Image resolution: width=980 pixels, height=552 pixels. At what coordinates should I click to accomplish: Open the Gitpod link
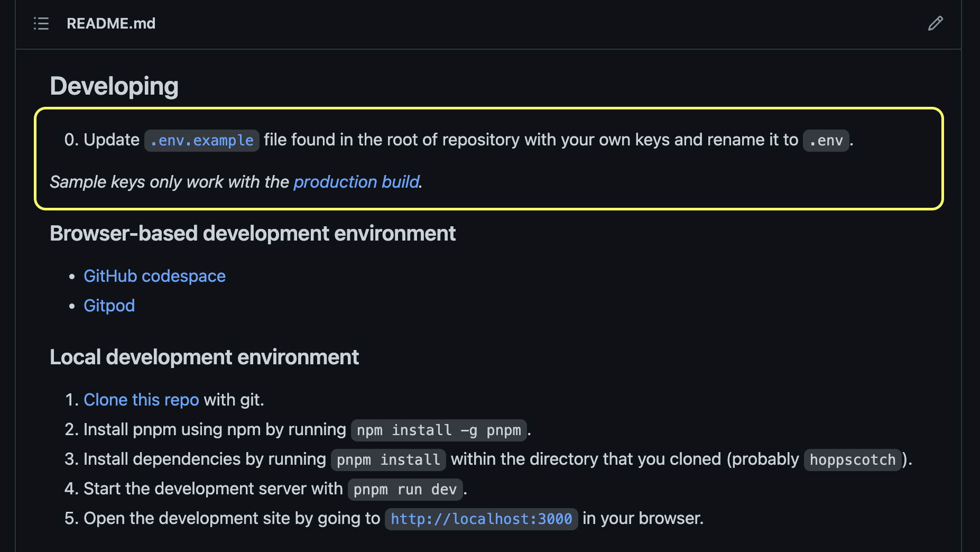109,306
